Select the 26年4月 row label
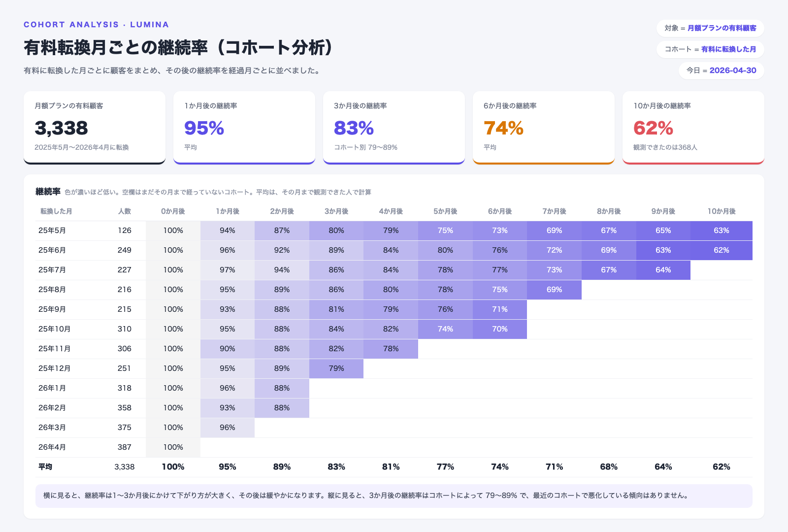Screen dimensions: 788x532 click(52, 447)
